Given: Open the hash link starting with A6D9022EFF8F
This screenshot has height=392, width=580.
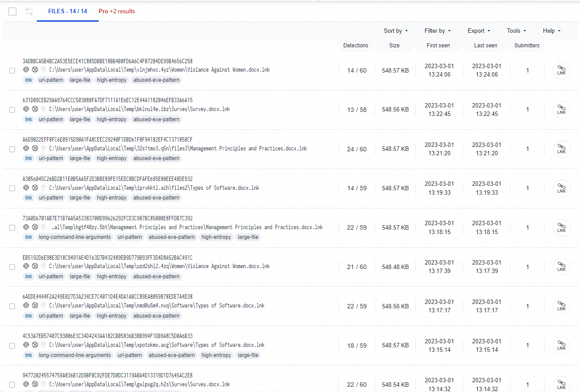Looking at the screenshot, I should coord(108,140).
